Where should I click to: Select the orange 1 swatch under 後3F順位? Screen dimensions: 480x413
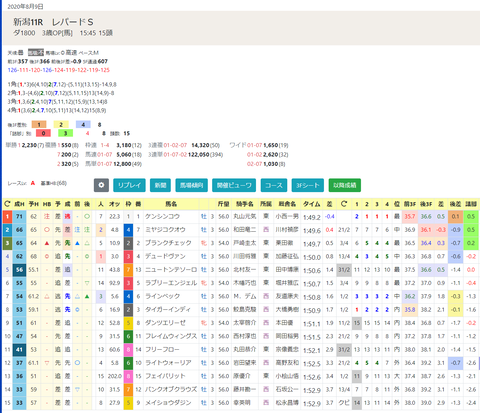click(39, 125)
